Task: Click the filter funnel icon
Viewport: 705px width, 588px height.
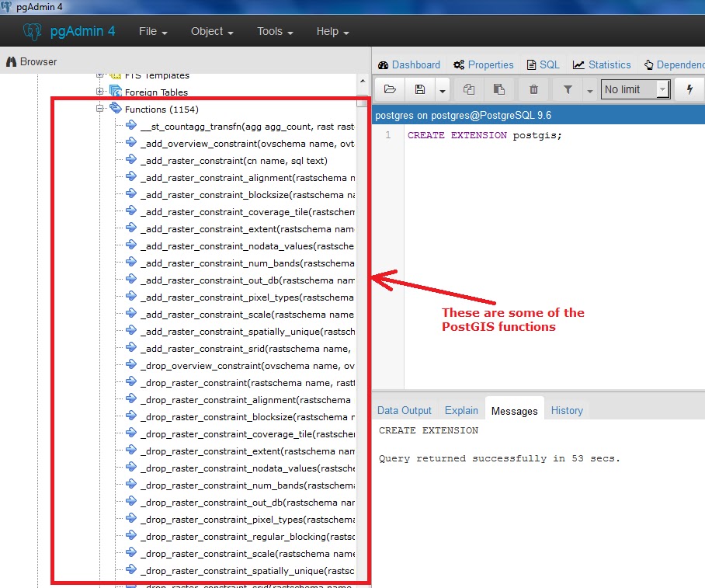Action: (568, 89)
